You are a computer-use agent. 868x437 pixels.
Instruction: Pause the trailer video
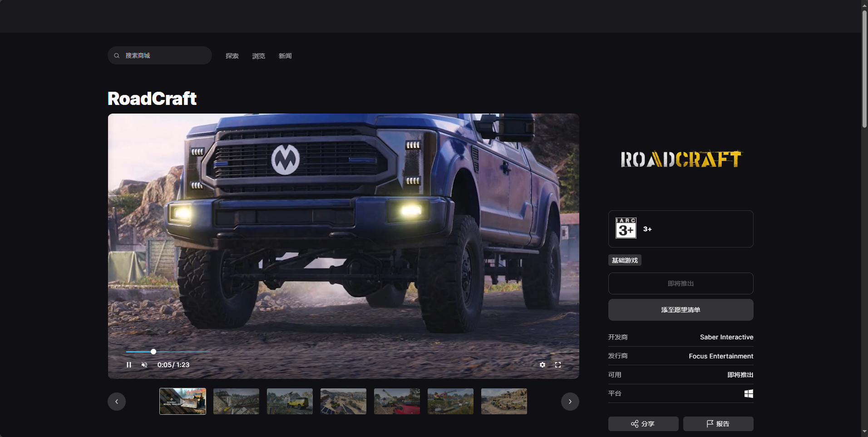point(129,365)
